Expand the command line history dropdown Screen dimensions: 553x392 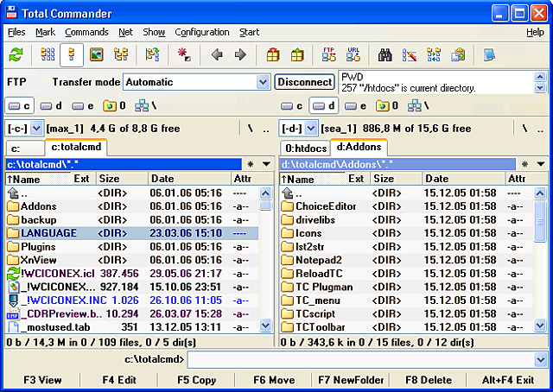tap(541, 359)
